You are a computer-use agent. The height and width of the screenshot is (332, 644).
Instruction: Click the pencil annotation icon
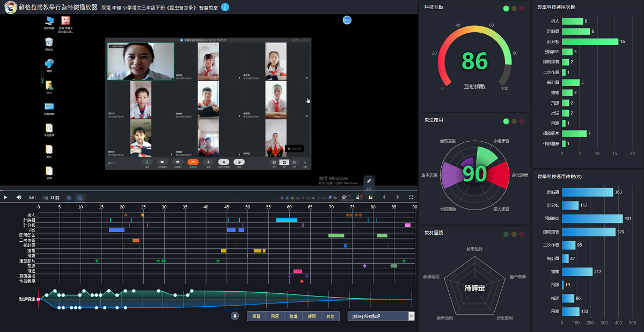click(369, 181)
